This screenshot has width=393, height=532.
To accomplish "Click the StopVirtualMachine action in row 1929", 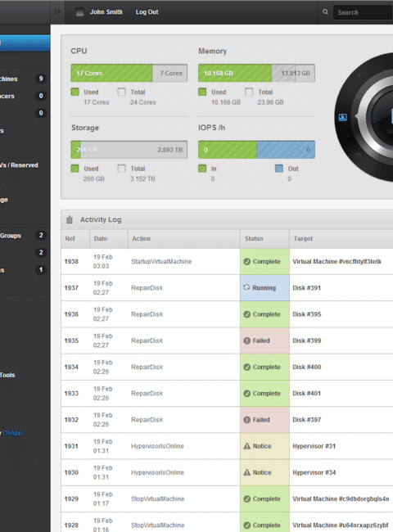I will pyautogui.click(x=158, y=498).
